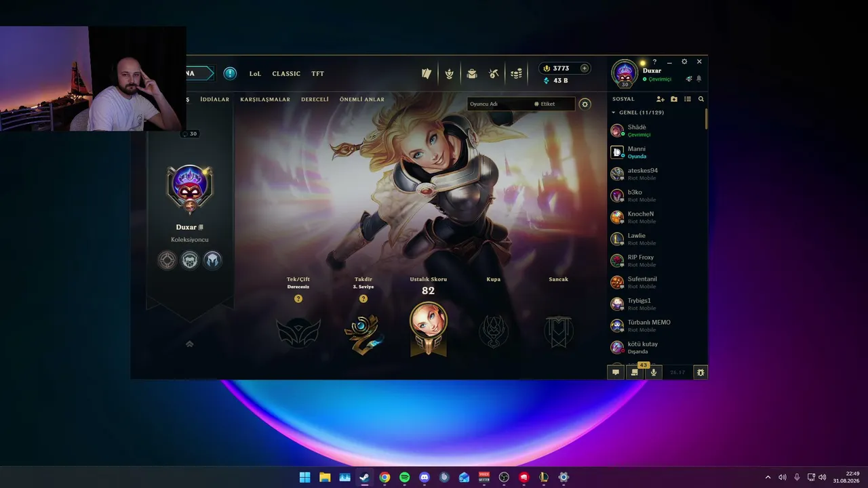
Task: Collapse the GENEL friends group
Action: click(x=614, y=113)
